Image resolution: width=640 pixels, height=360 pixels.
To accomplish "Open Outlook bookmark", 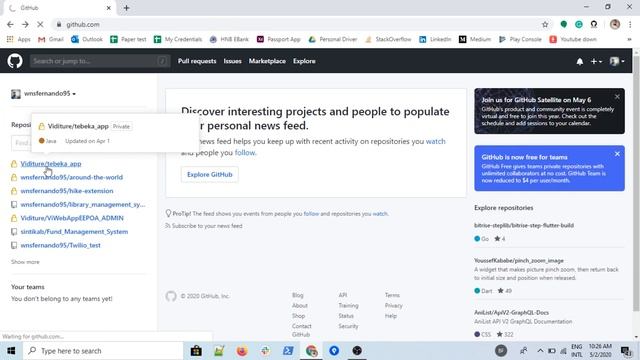I will click(87, 39).
